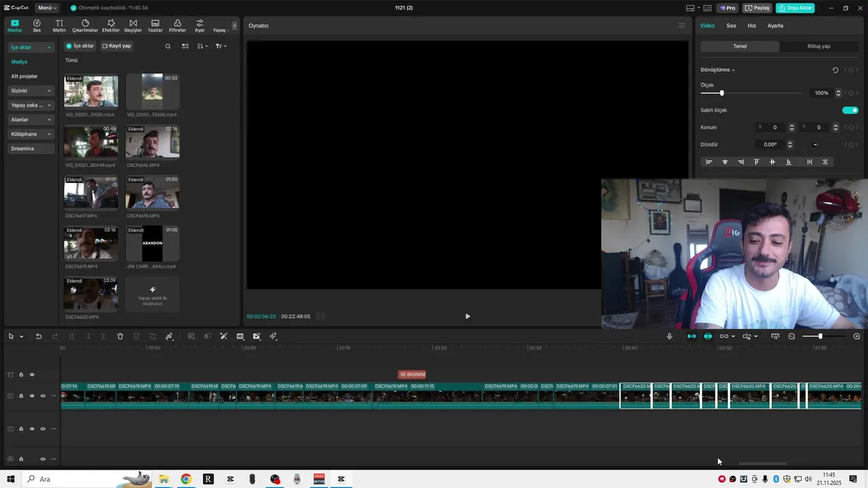
Task: Click the align left icon in properties
Action: coord(709,162)
